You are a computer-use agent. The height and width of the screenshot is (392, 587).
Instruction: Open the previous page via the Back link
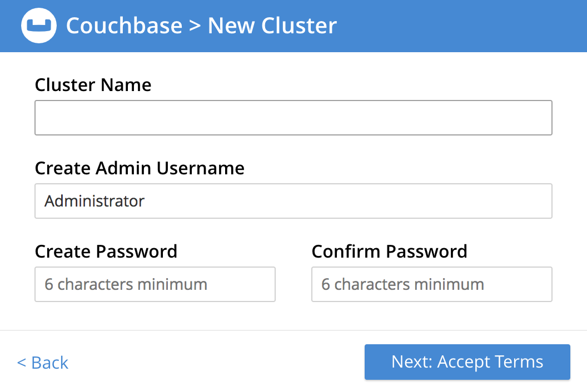[42, 363]
